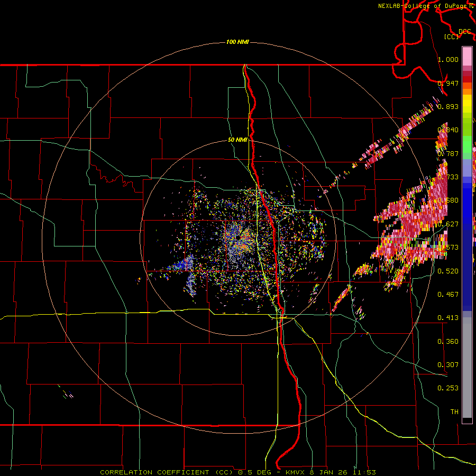
Task: Click the "8 JAN 26 11:53" timestamp
Action: coord(343,472)
